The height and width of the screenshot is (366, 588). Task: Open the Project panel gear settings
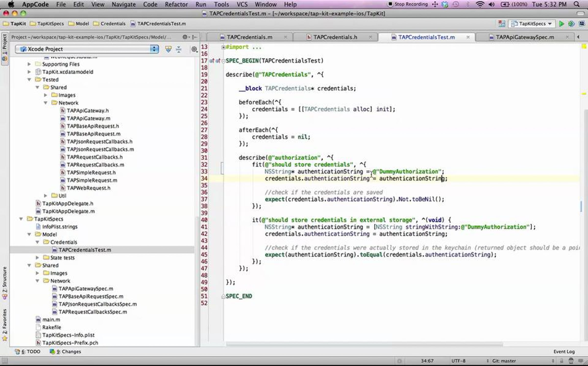[x=185, y=37]
